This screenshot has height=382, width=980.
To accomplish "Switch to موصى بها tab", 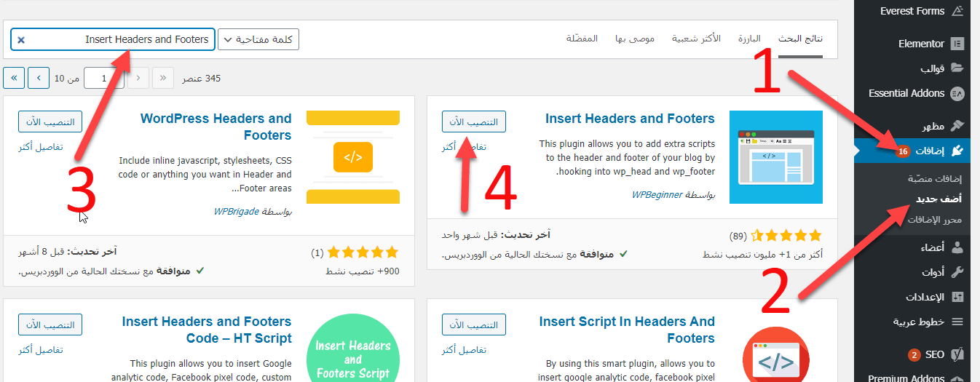I will point(634,38).
